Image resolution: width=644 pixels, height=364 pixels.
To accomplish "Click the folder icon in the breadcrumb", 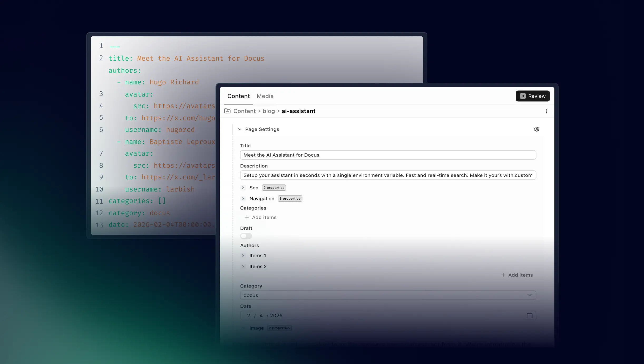I will coord(227,111).
